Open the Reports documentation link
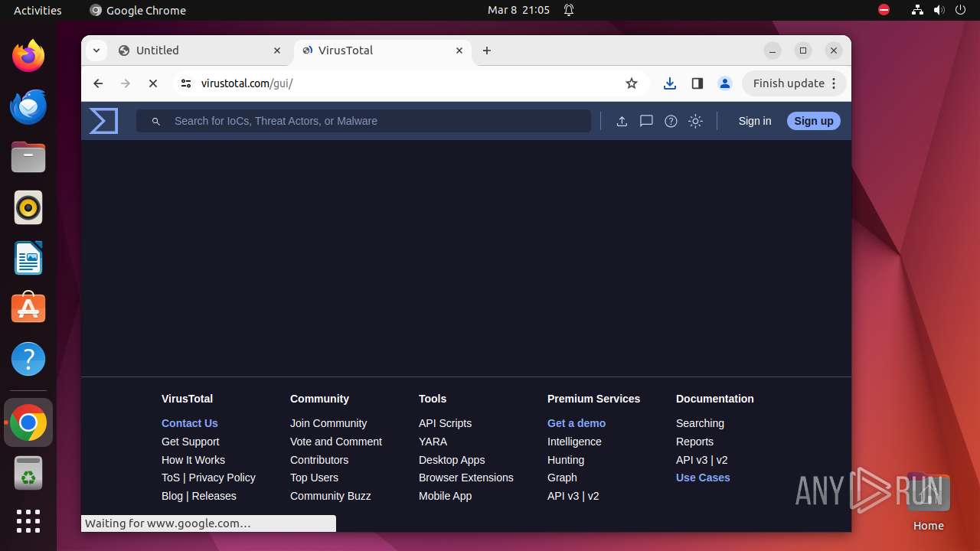Screen dimensions: 980x551 (x=694, y=442)
